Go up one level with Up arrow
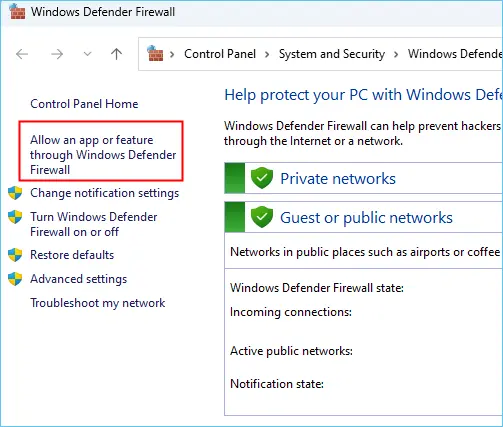Image resolution: width=503 pixels, height=427 pixels. coord(116,54)
